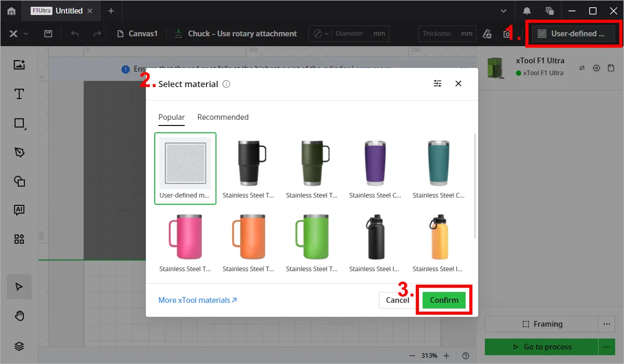Open the Insert Image tool
The image size is (624, 364).
click(x=19, y=65)
